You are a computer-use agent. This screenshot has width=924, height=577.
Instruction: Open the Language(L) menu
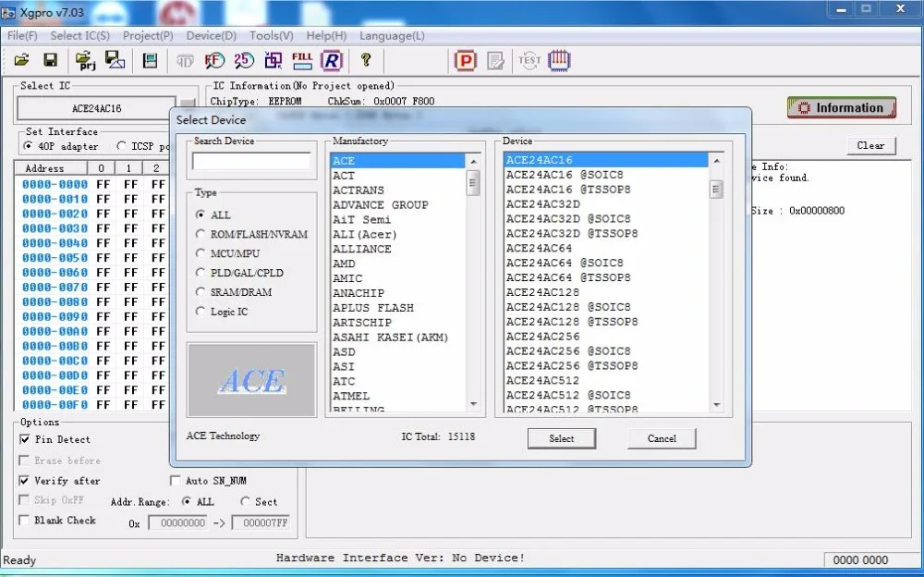[392, 35]
